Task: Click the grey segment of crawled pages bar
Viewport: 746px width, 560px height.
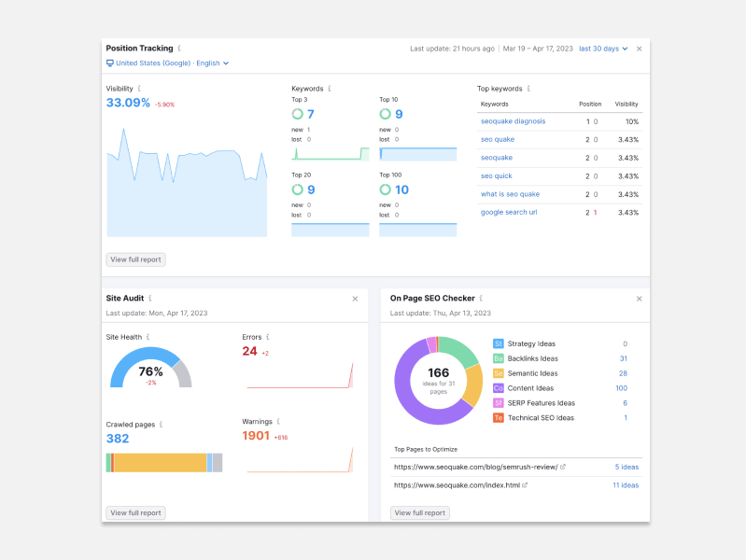Action: click(218, 463)
